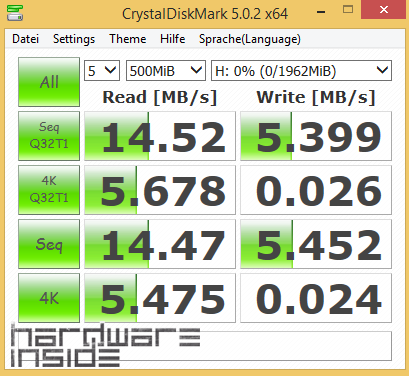Click the Write [MB/s] column header
This screenshot has width=409, height=376.
pos(316,97)
